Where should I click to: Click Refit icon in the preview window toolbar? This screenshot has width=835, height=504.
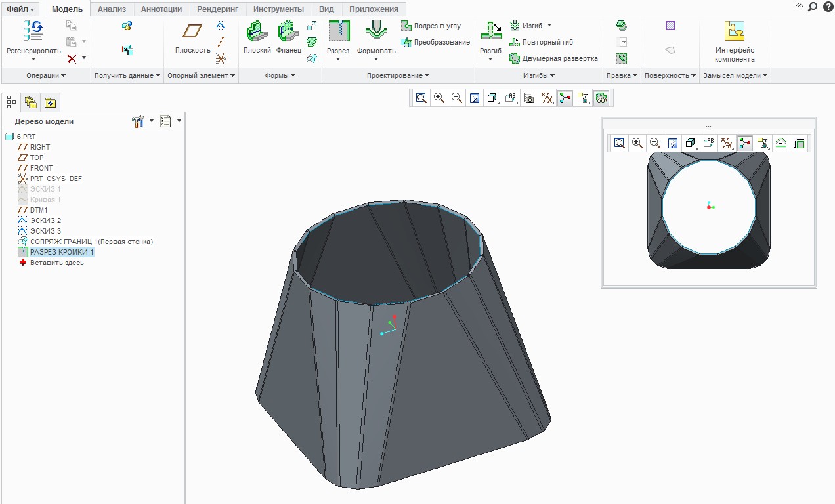pyautogui.click(x=619, y=143)
